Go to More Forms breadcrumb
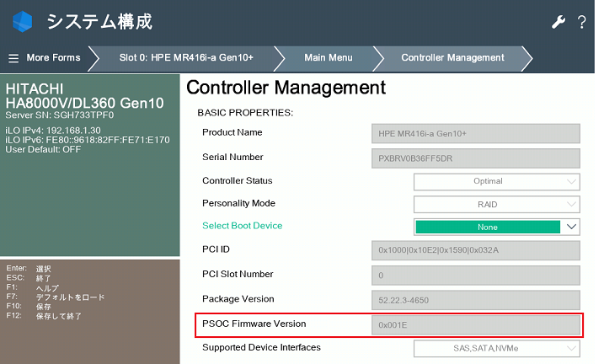The image size is (604, 364). click(x=53, y=58)
